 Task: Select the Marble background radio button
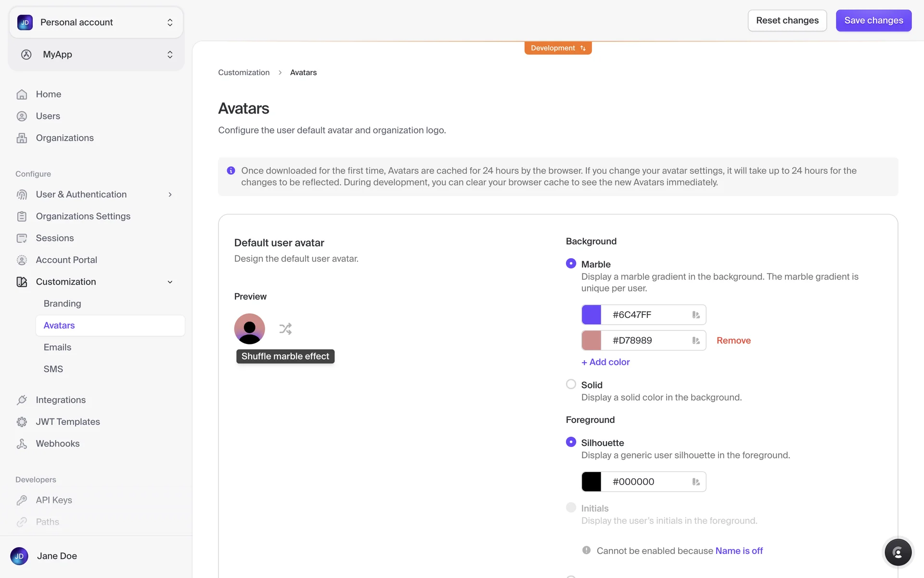click(x=571, y=263)
